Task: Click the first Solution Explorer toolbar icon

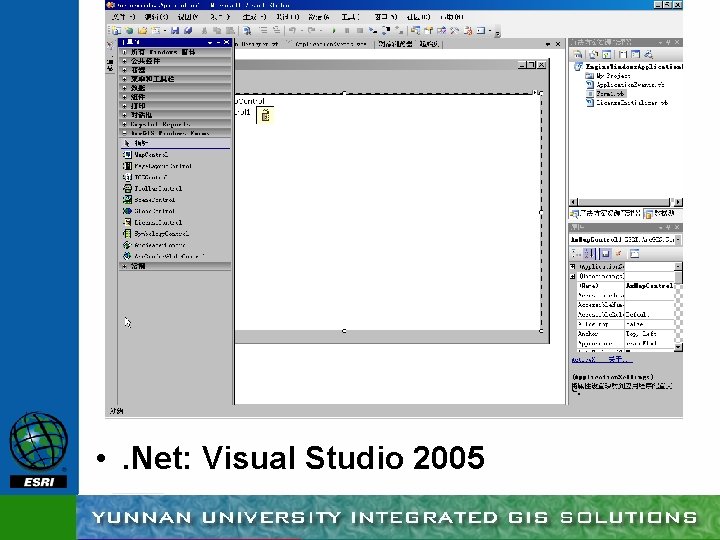Action: [578, 55]
